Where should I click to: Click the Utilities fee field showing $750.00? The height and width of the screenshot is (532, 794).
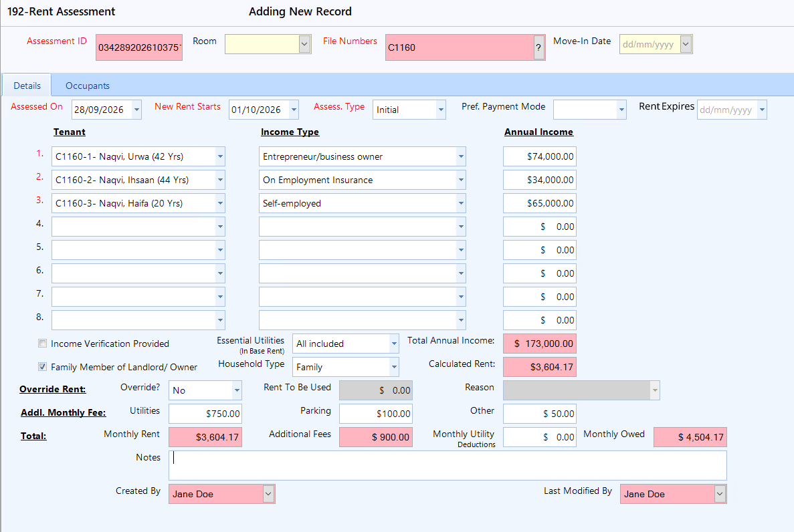point(205,414)
